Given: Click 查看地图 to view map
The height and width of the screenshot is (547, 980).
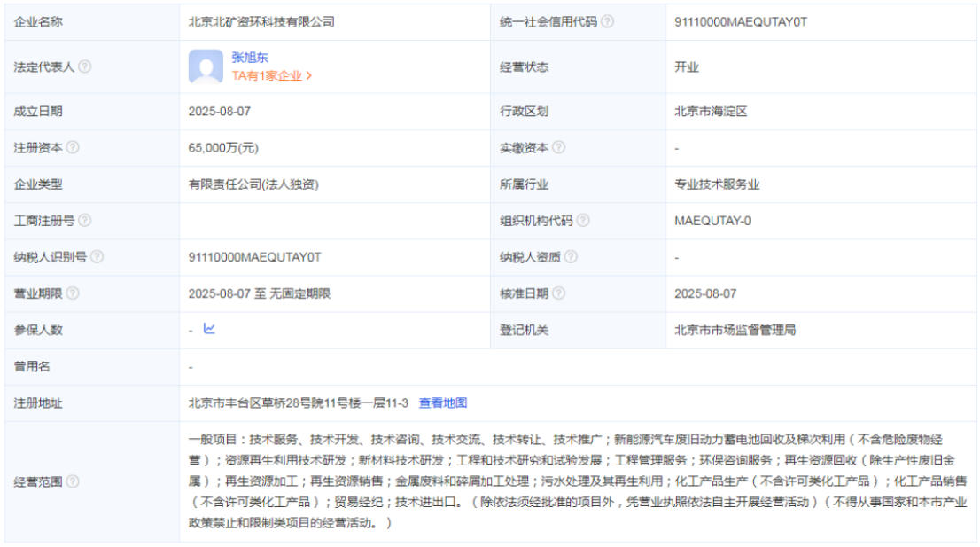Looking at the screenshot, I should [443, 402].
